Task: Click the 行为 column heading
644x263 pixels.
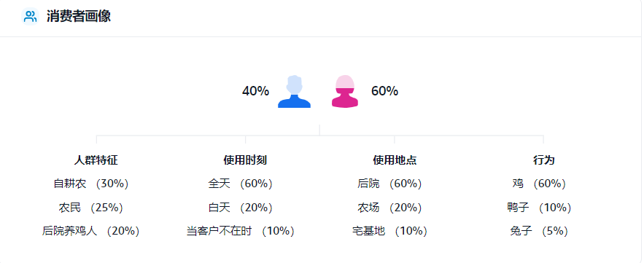Action: pyautogui.click(x=544, y=160)
